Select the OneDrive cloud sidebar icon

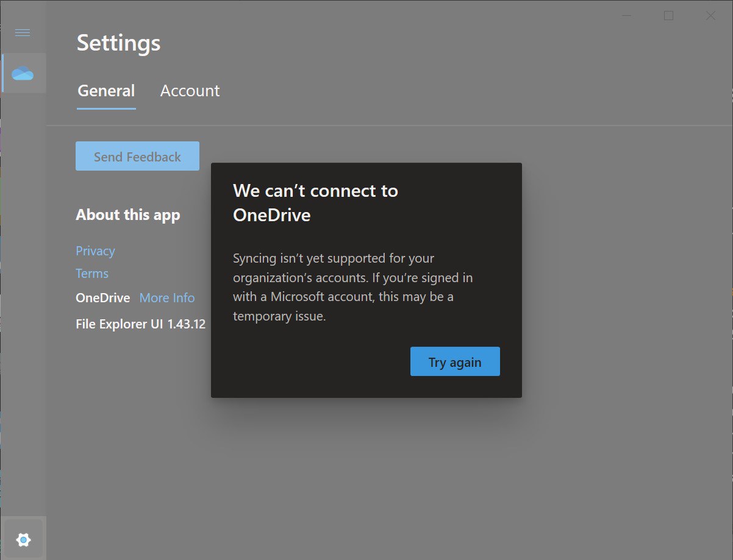[23, 73]
